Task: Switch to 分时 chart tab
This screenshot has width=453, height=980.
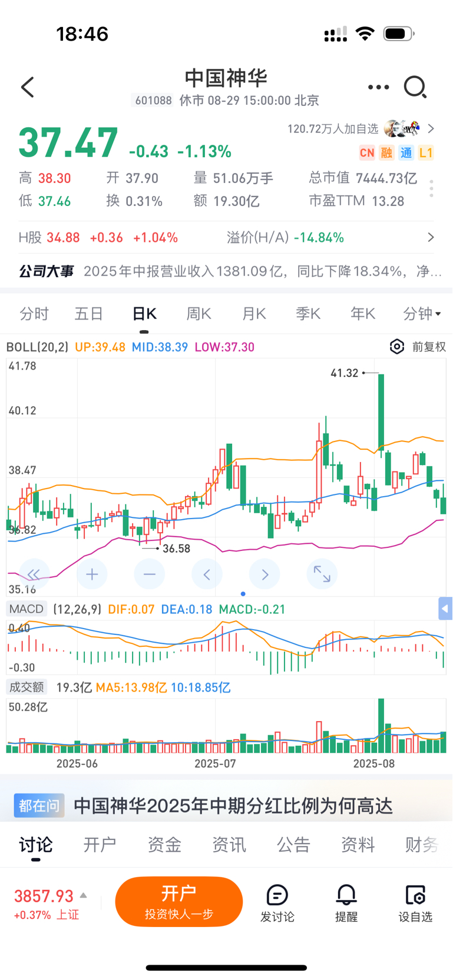Action: coord(34,314)
